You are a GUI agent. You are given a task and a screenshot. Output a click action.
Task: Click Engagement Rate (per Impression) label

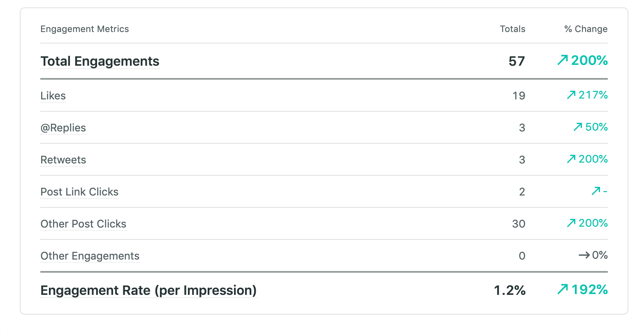click(148, 290)
